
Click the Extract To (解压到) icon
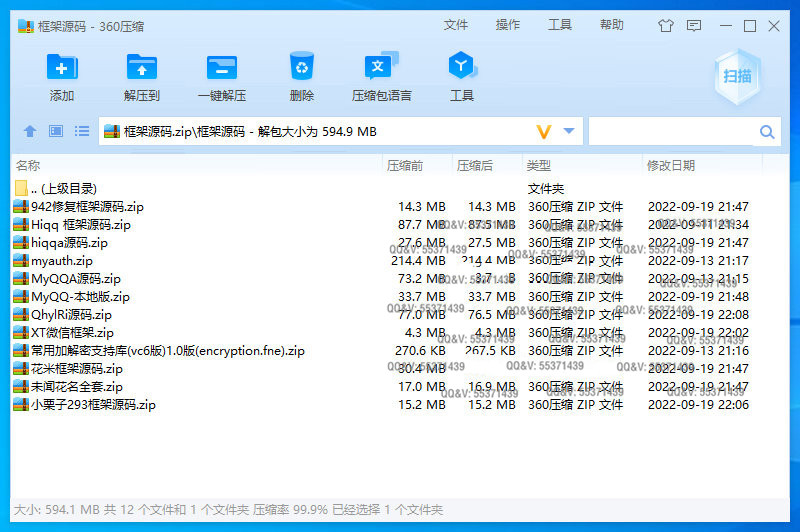tap(142, 69)
